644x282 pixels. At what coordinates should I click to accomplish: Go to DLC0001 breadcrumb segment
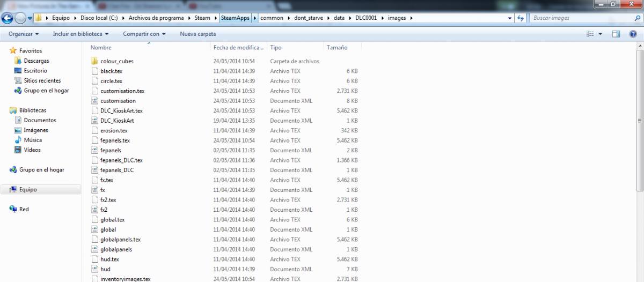367,18
